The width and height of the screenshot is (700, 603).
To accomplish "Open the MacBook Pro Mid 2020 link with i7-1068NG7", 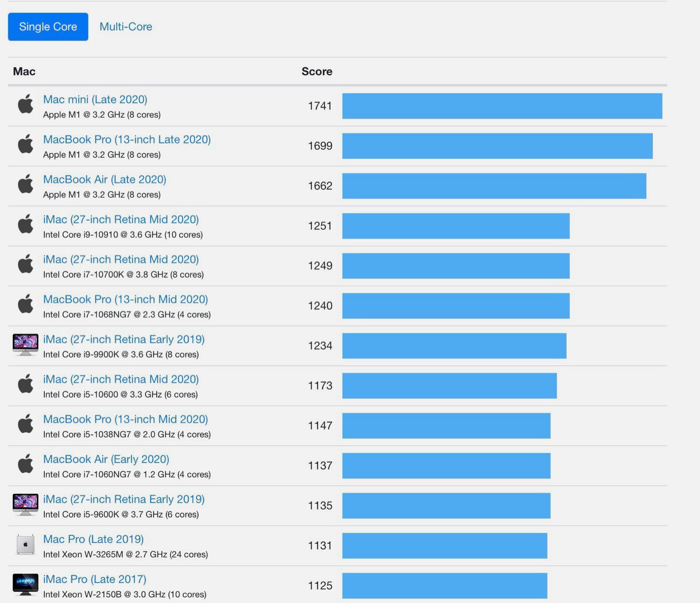I will pyautogui.click(x=126, y=299).
